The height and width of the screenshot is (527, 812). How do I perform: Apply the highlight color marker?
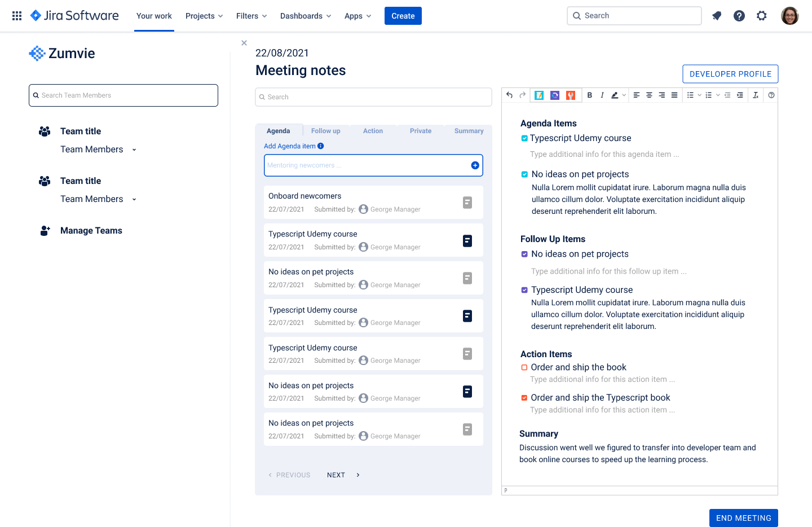click(615, 95)
